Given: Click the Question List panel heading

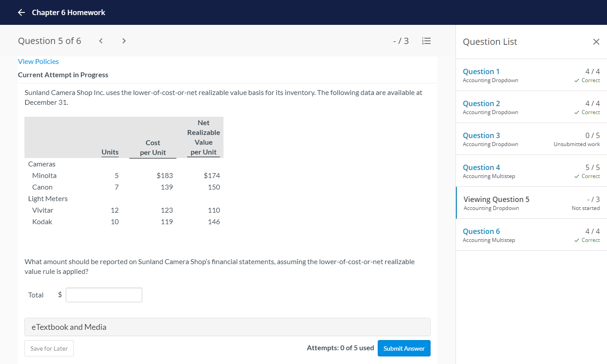Looking at the screenshot, I should pos(490,42).
